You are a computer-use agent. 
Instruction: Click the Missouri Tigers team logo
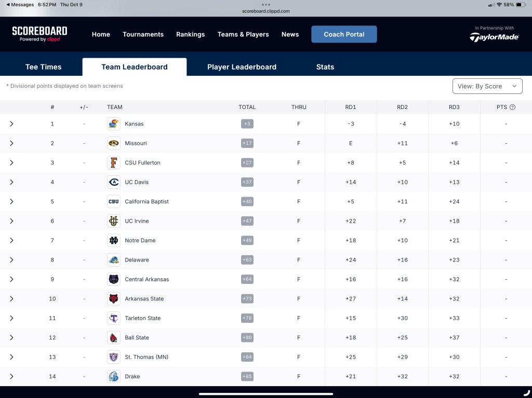(x=113, y=143)
